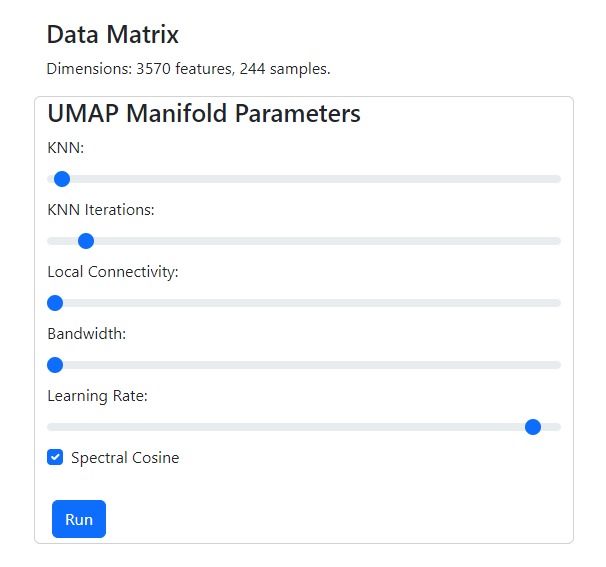Click the KNN Iterations slider handle

click(86, 241)
